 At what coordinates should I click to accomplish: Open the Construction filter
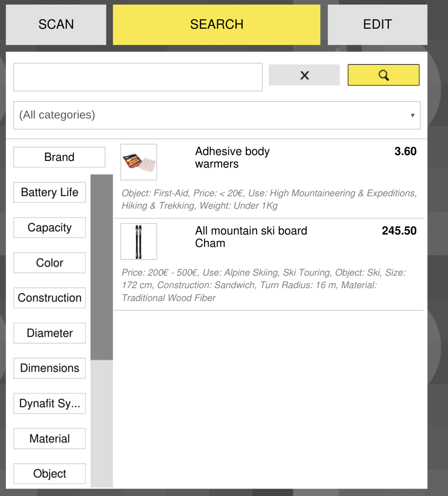pyautogui.click(x=50, y=298)
